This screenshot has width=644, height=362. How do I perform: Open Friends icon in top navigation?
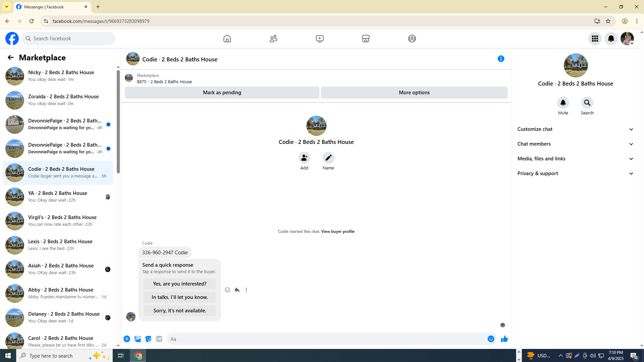(274, 39)
